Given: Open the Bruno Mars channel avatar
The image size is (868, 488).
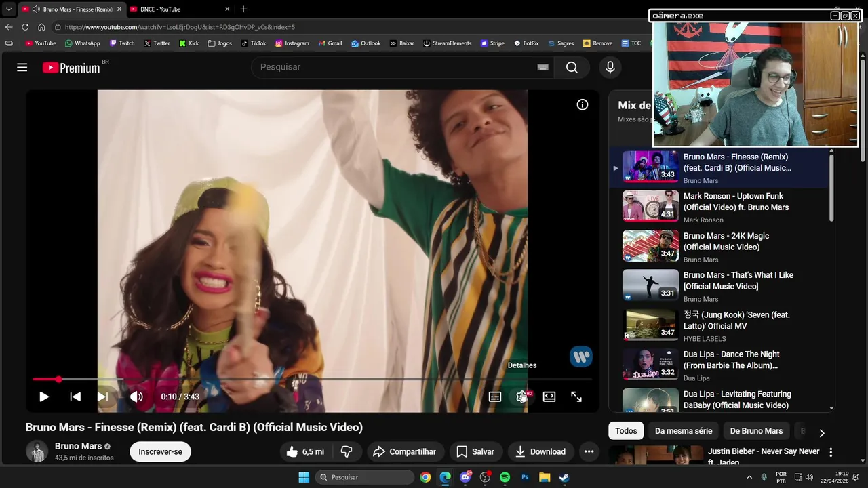Looking at the screenshot, I should (x=37, y=451).
